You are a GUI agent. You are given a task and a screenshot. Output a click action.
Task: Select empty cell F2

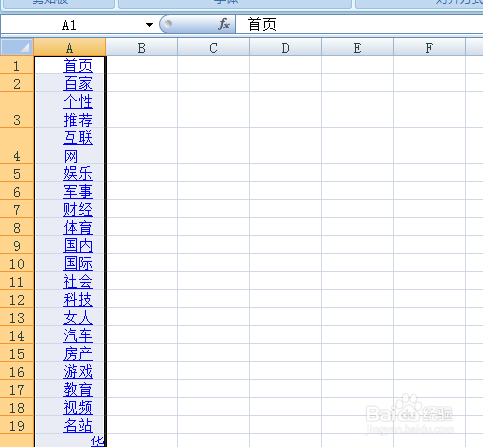point(430,83)
